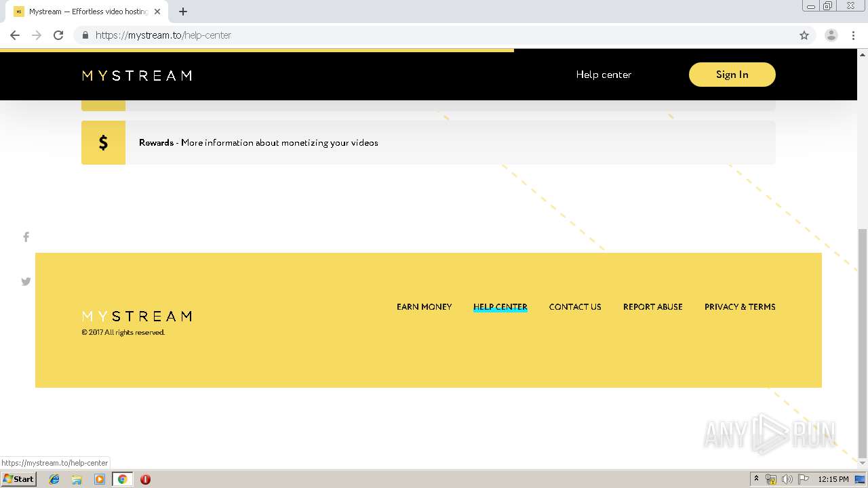Viewport: 868px width, 488px height.
Task: Follow the HELP CENTER footer link
Action: point(500,307)
